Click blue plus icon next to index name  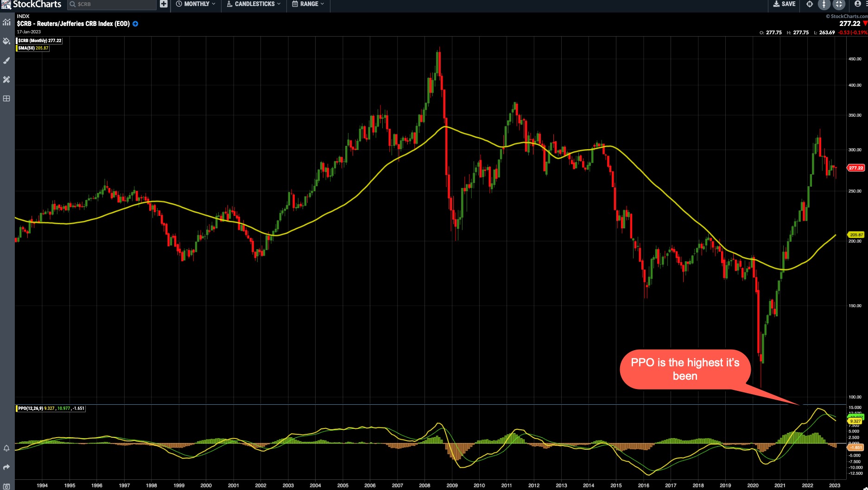tap(135, 24)
